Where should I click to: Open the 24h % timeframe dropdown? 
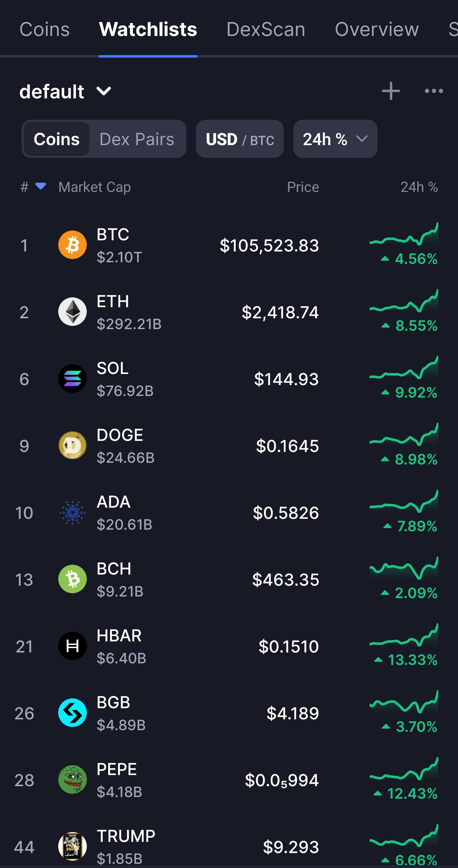coord(335,139)
